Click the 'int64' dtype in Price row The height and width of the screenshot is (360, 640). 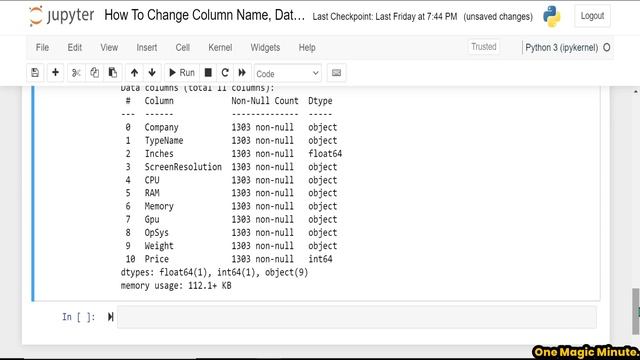point(320,259)
